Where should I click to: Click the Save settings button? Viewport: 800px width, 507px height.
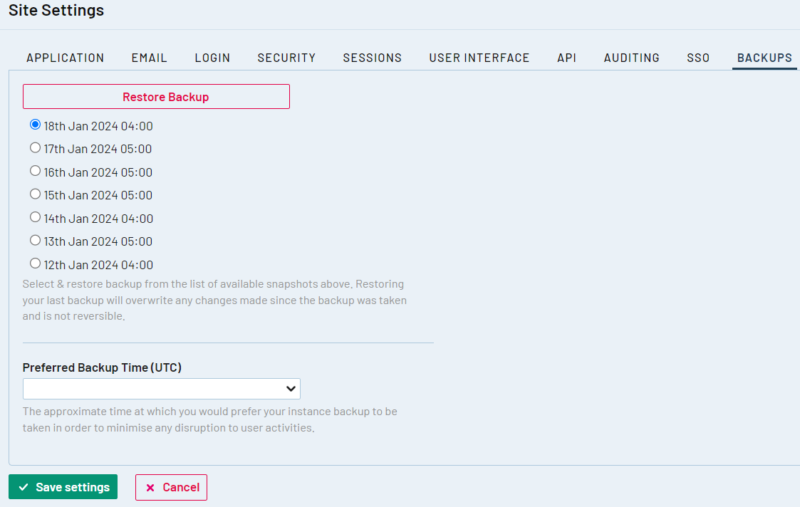(x=63, y=487)
